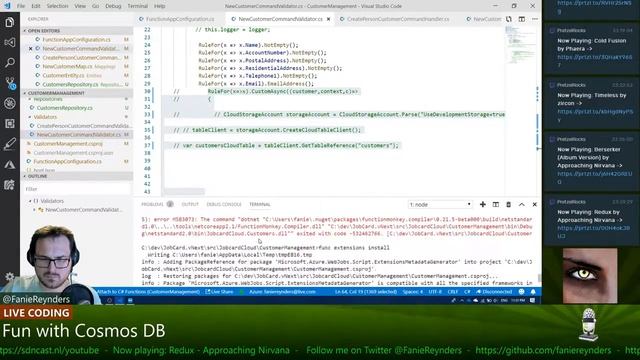This screenshot has width=640, height=360.
Task: Open the Selection menu
Action: click(x=57, y=6)
